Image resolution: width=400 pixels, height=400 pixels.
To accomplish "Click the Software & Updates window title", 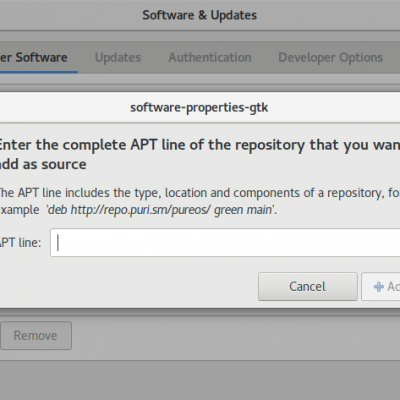I will (x=200, y=15).
